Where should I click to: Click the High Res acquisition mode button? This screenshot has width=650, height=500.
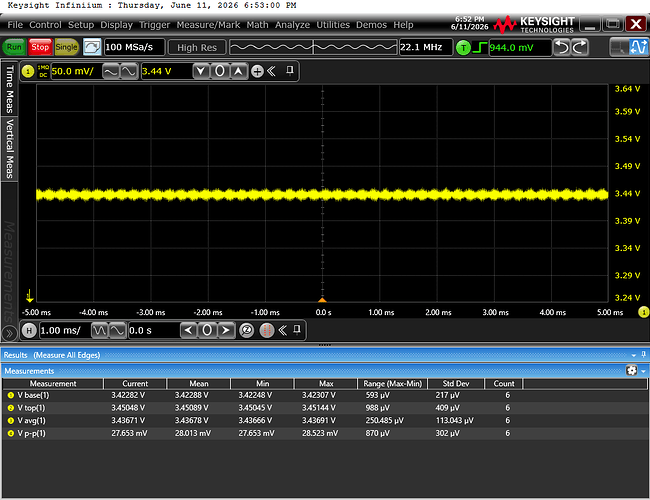(x=197, y=48)
